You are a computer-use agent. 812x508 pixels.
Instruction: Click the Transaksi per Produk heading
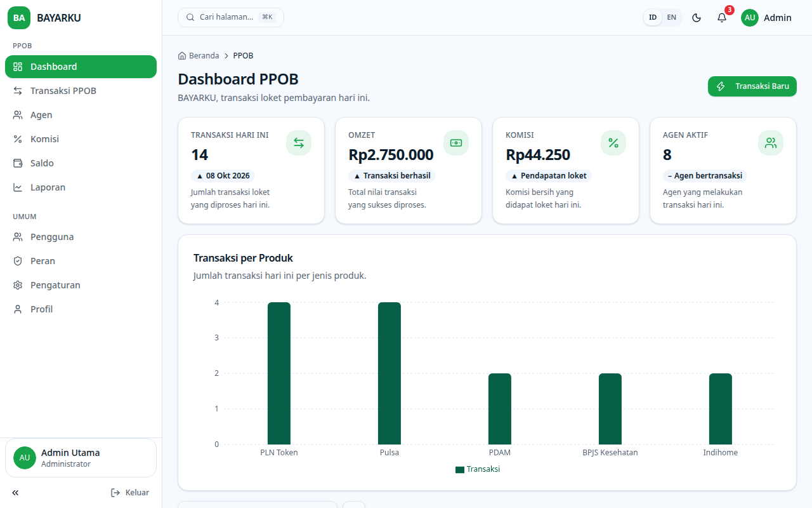tap(243, 258)
